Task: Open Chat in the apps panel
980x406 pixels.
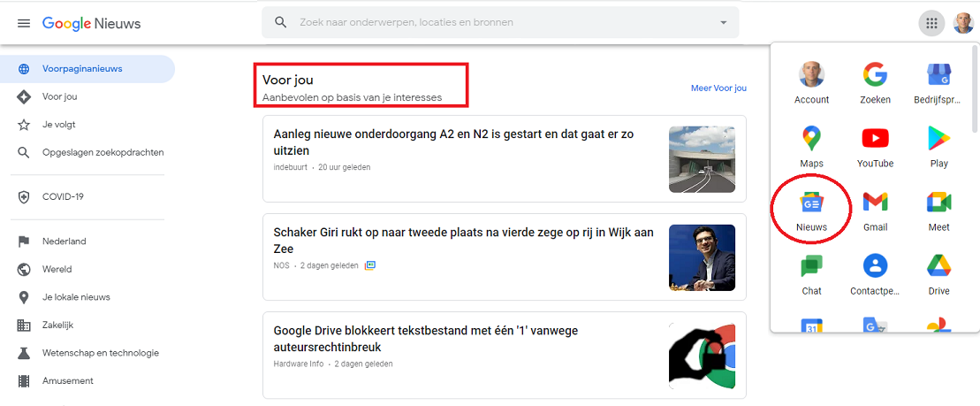Action: 811,274
